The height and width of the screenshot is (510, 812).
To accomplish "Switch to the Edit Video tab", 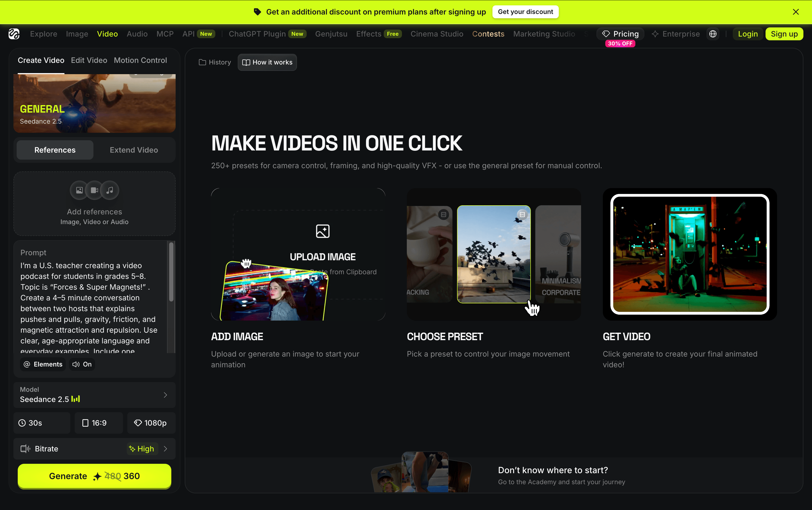I will pyautogui.click(x=89, y=60).
